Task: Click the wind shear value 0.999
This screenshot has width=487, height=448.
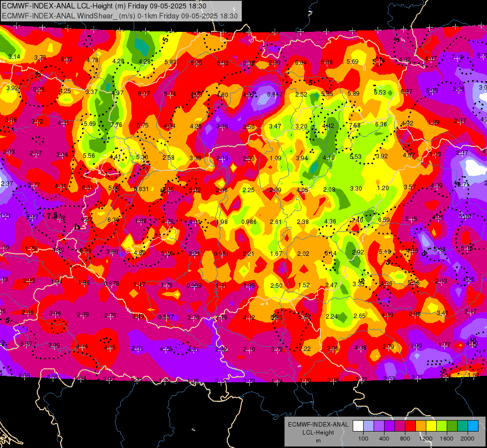Action: [194, 286]
